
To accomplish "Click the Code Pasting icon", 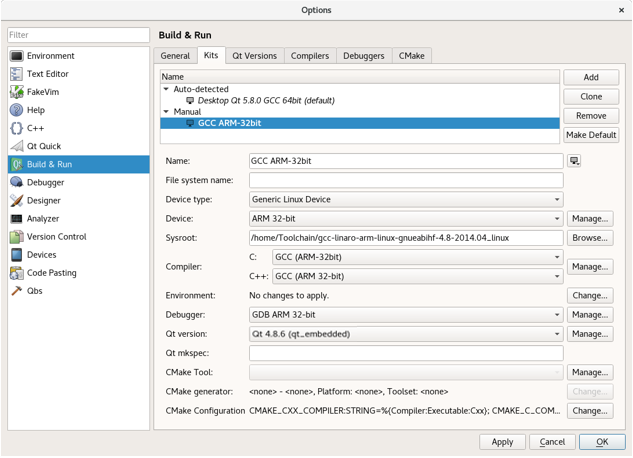I will click(17, 273).
